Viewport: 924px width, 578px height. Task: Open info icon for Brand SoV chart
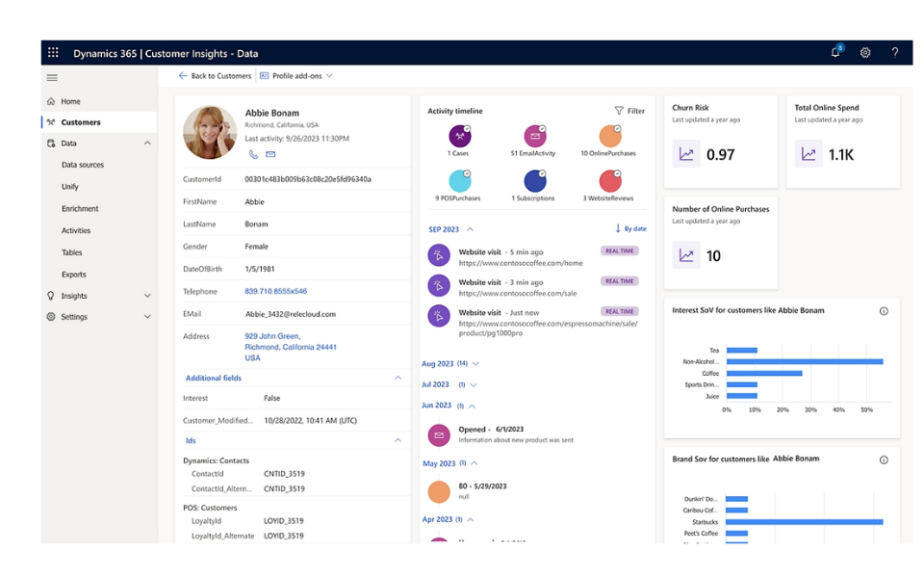coord(884,460)
